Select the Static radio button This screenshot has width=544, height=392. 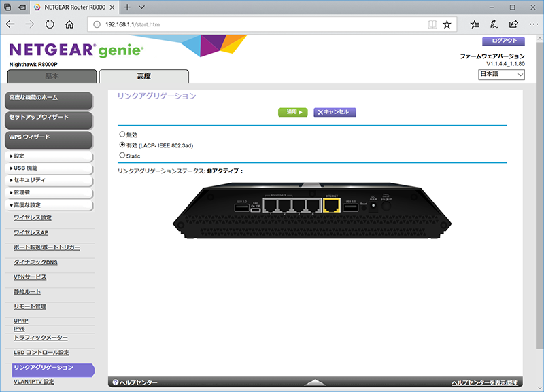click(x=122, y=156)
